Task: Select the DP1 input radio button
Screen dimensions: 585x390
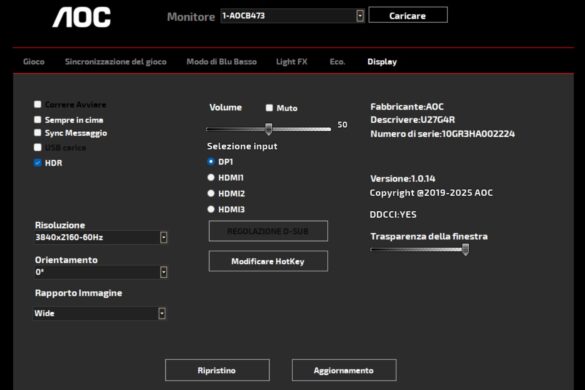Action: 211,162
